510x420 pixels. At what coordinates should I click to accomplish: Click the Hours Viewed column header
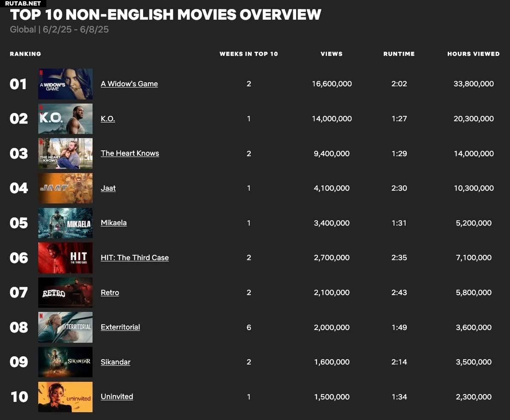coord(473,54)
